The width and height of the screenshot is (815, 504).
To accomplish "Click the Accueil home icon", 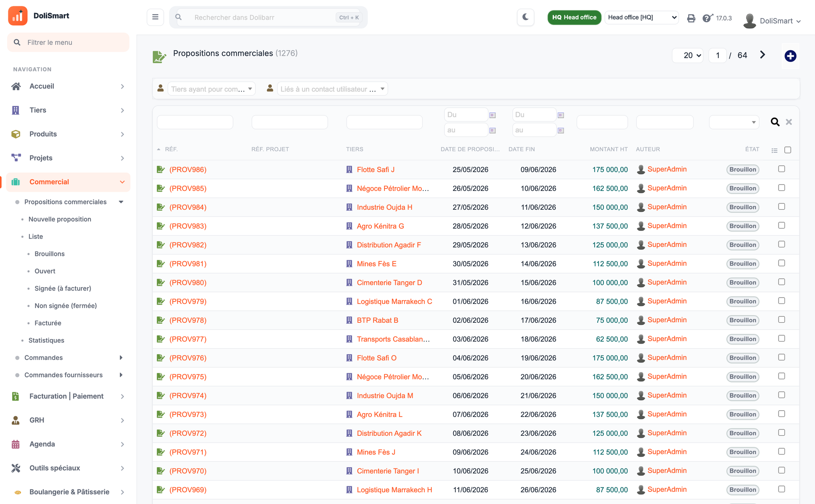I will pyautogui.click(x=16, y=86).
